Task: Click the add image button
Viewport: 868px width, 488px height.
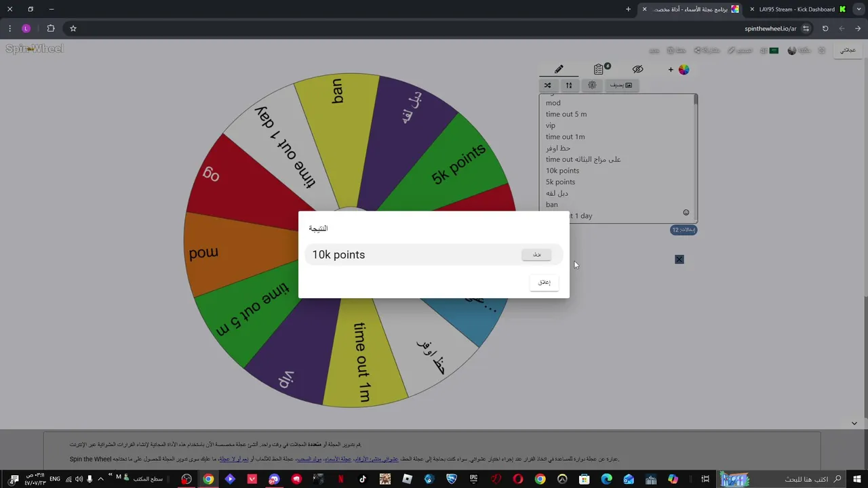Action: tap(621, 85)
